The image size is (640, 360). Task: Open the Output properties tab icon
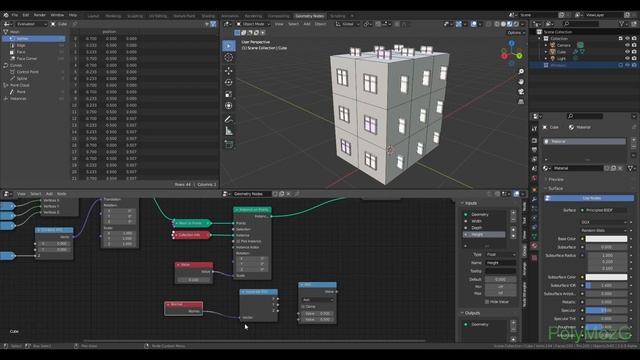point(534,150)
